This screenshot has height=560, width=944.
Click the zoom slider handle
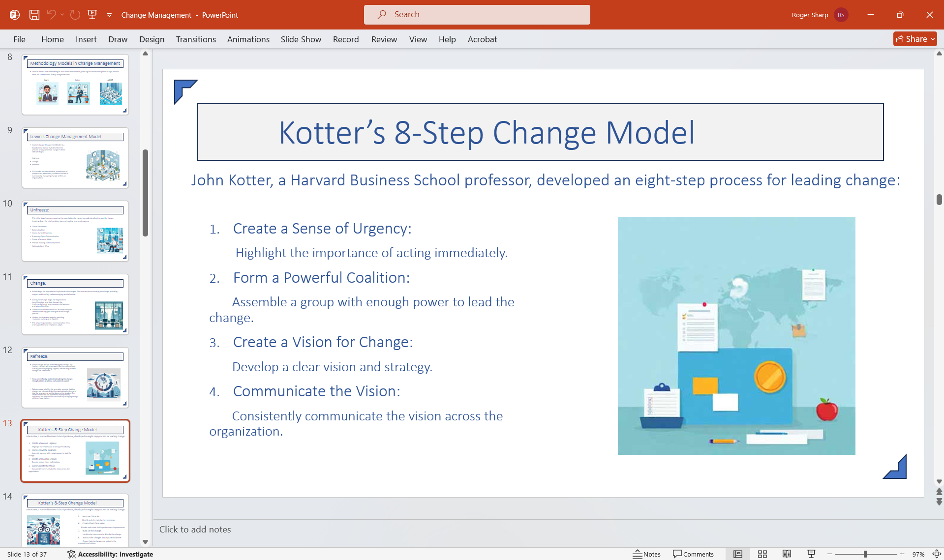click(x=865, y=554)
